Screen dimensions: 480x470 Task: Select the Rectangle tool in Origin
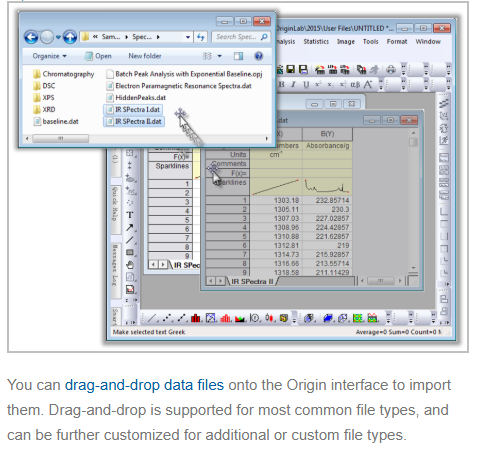coord(130,252)
